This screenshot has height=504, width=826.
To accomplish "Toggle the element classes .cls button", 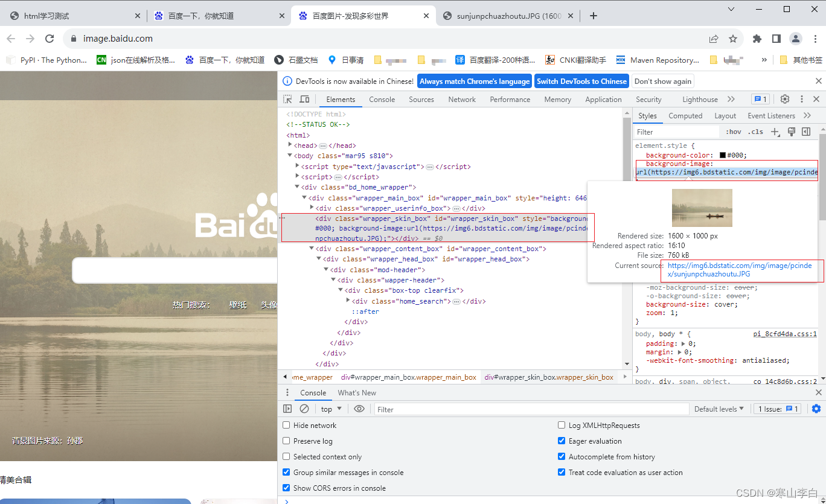I will [755, 132].
